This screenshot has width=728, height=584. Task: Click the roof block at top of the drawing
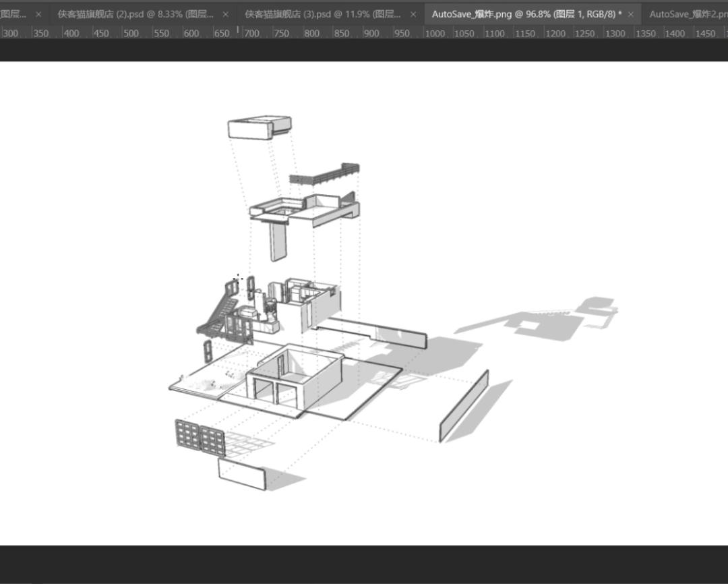(x=259, y=127)
